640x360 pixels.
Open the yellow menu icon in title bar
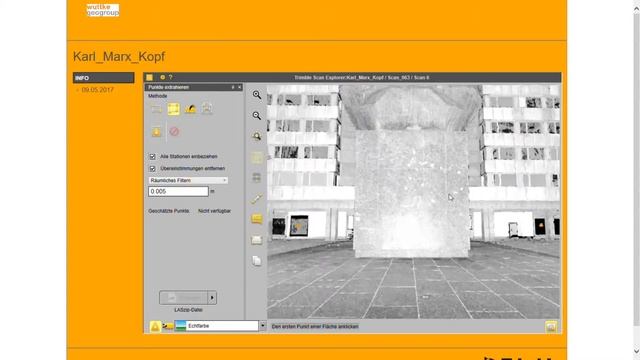tap(149, 77)
